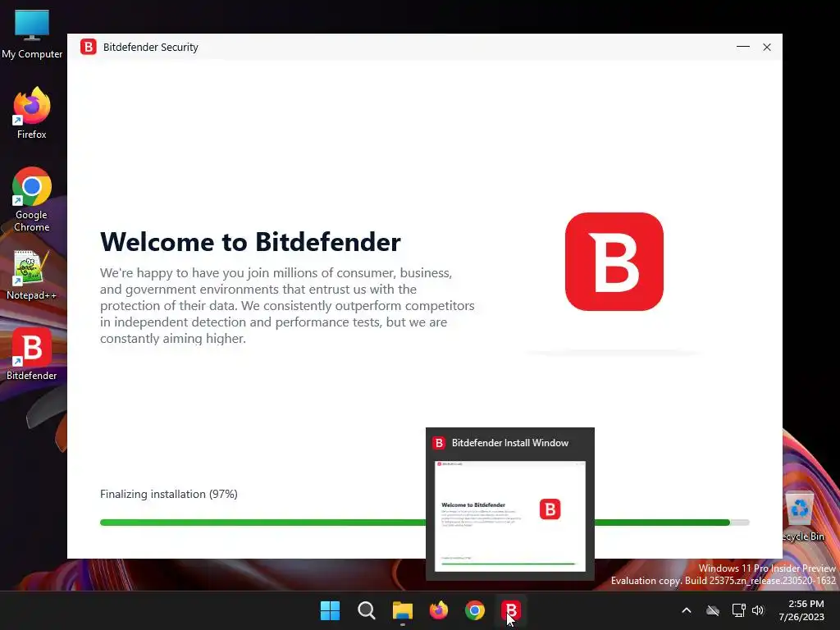
Task: Open the volume speaker tray icon
Action: tap(757, 610)
